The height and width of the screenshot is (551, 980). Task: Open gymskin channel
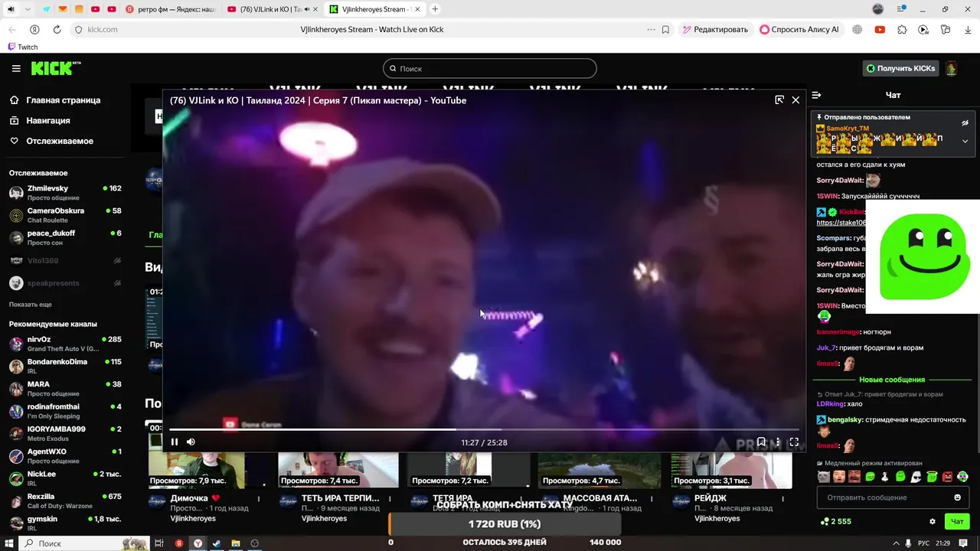tap(65, 523)
